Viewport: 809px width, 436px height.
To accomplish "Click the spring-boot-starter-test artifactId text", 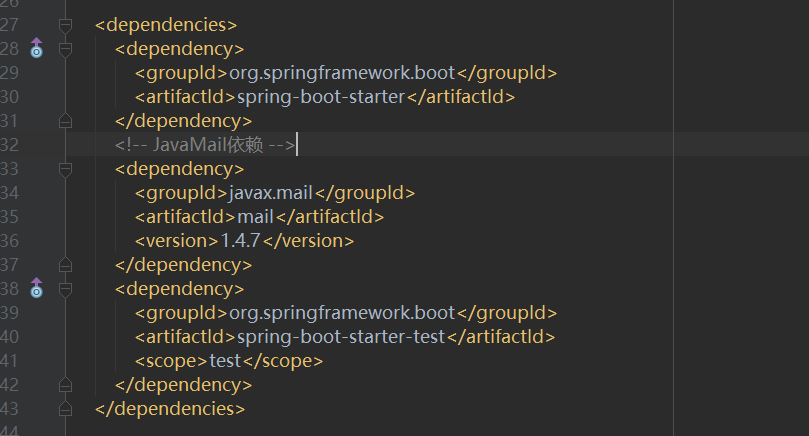I will [341, 337].
